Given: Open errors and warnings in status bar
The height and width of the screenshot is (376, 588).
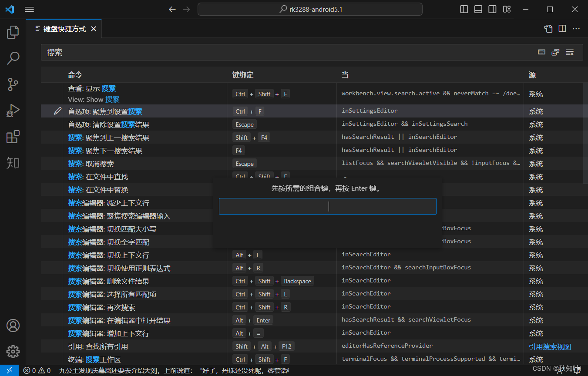Looking at the screenshot, I should click(x=37, y=370).
